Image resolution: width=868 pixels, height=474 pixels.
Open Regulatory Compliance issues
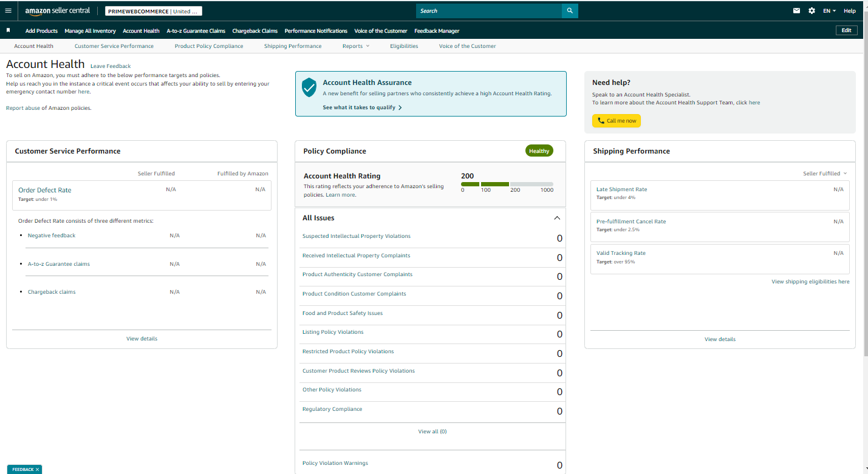332,409
